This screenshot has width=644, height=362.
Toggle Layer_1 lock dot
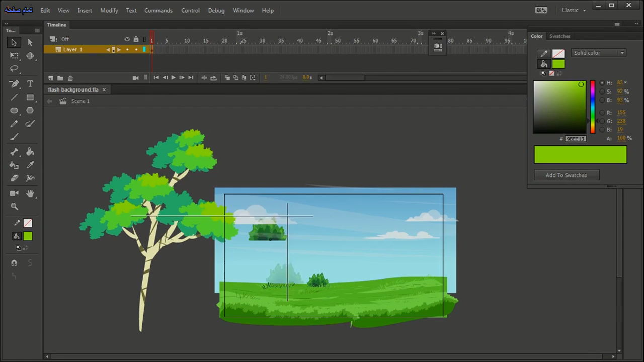tap(136, 49)
